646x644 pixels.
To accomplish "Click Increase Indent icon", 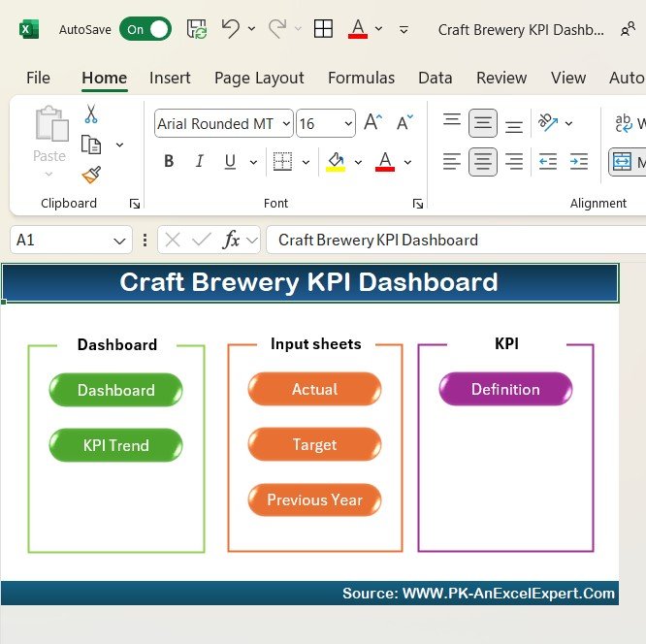I will 579,161.
